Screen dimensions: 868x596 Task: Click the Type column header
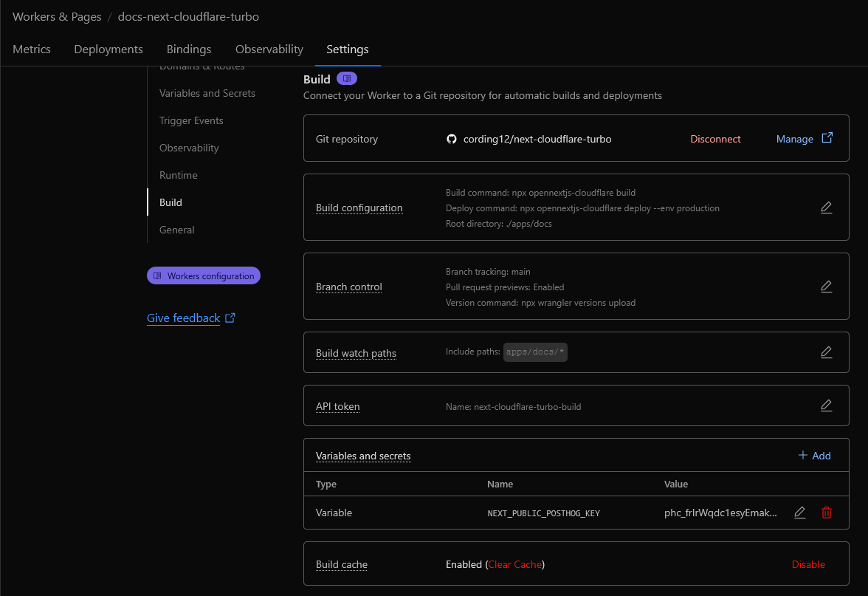pos(326,484)
